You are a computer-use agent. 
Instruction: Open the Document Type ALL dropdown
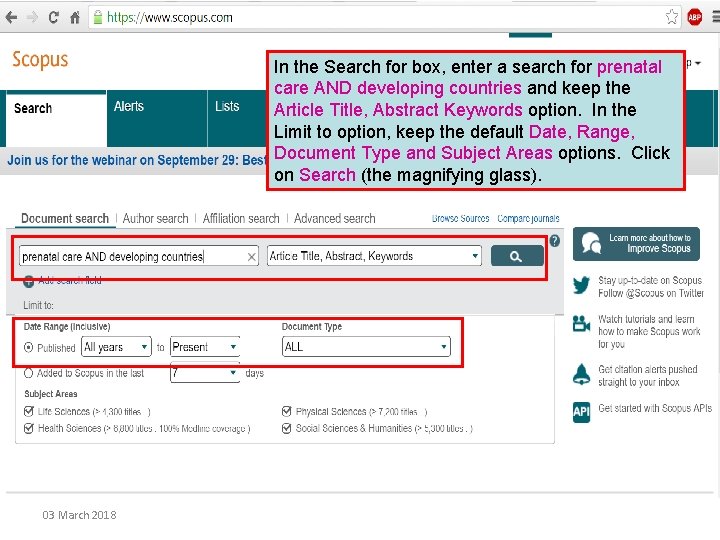pyautogui.click(x=366, y=347)
